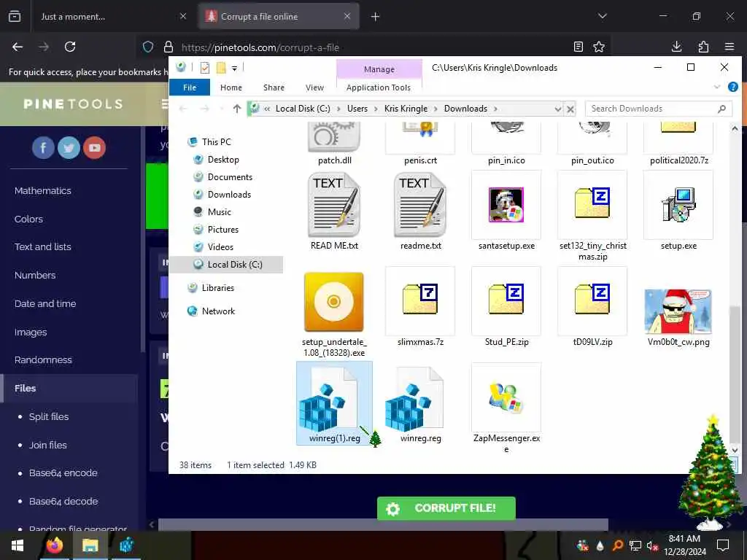Click Twitter icon on PineTools sidebar
747x560 pixels.
coord(69,147)
